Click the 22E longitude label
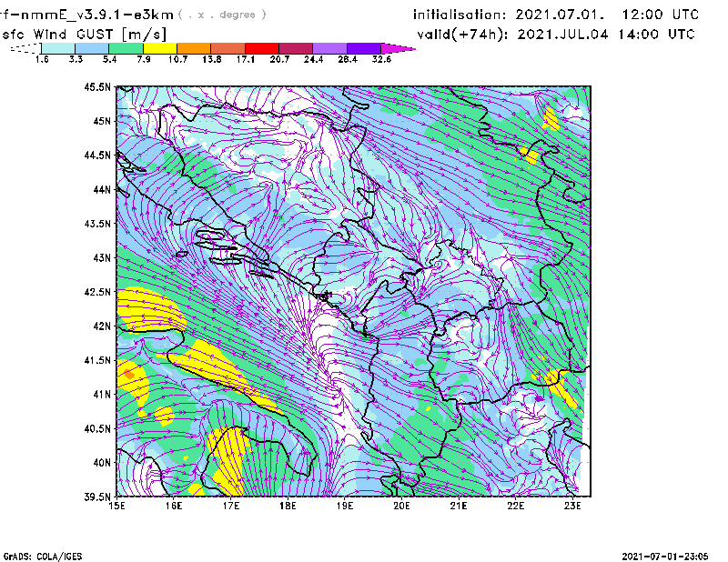728x562 pixels. coord(515,506)
